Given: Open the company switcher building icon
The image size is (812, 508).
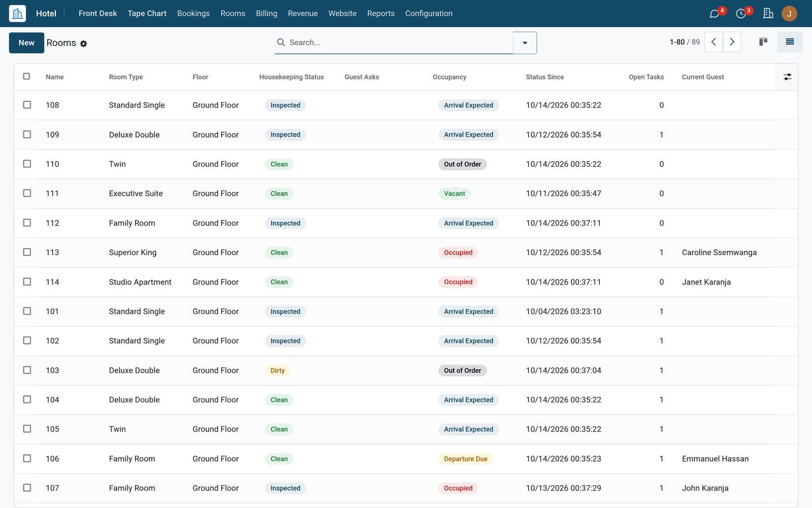Looking at the screenshot, I should click(768, 13).
